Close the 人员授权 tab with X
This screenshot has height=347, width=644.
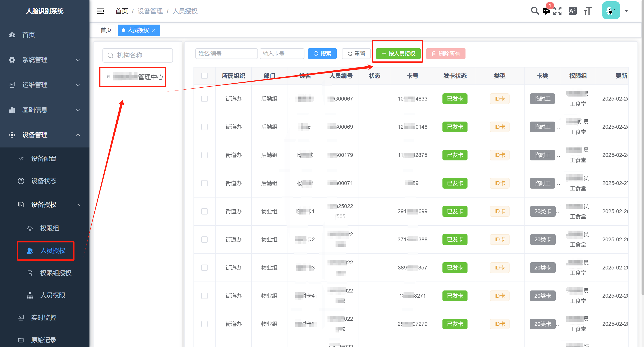[x=153, y=30]
